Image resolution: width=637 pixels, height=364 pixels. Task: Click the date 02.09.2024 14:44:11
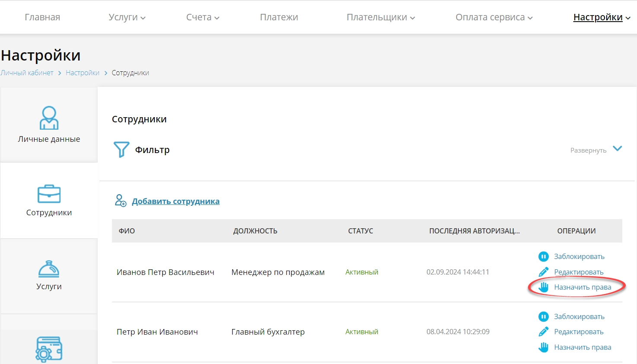coord(458,272)
